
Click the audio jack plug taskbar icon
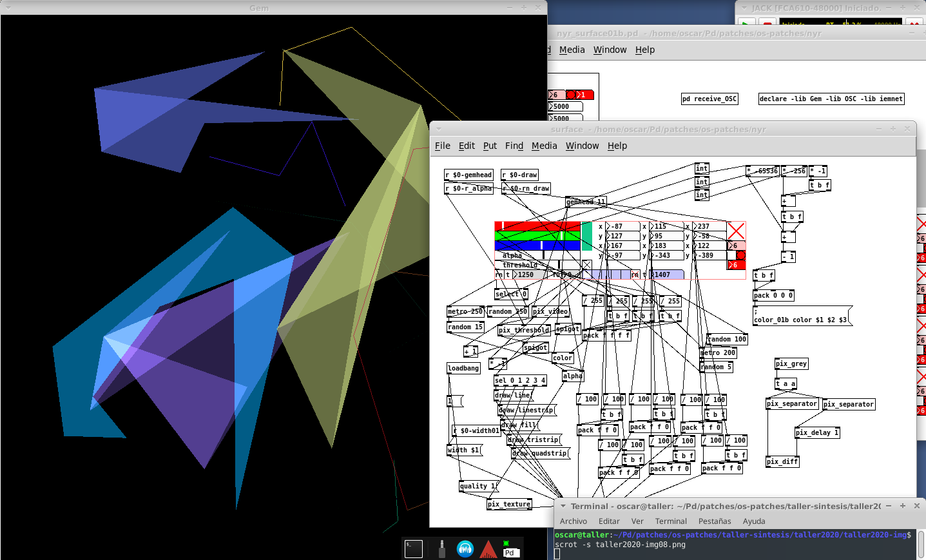pyautogui.click(x=441, y=548)
